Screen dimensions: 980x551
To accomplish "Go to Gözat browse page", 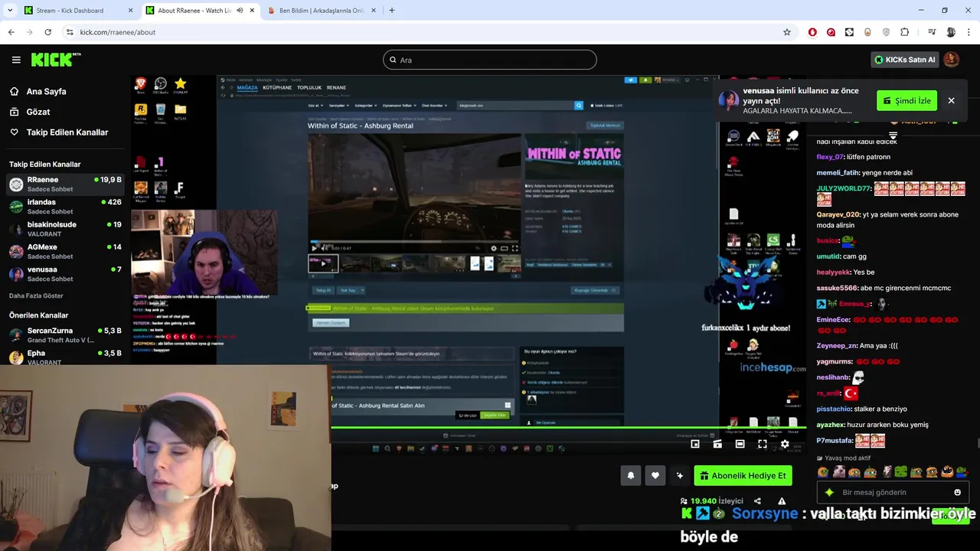I will (x=38, y=112).
